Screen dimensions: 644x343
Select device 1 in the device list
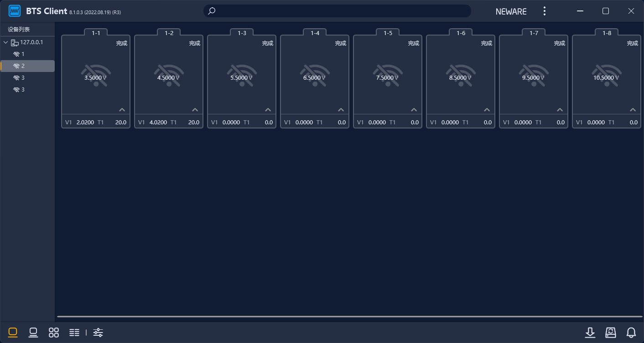point(22,54)
